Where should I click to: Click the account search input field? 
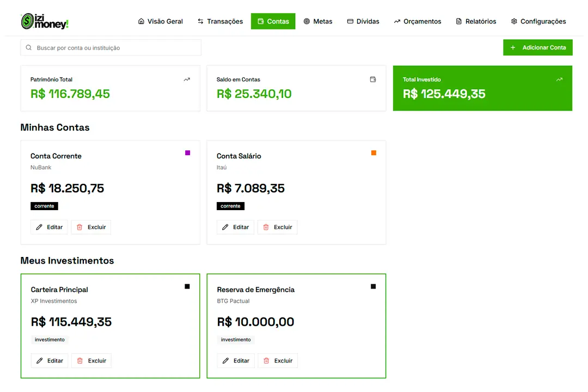tap(109, 47)
